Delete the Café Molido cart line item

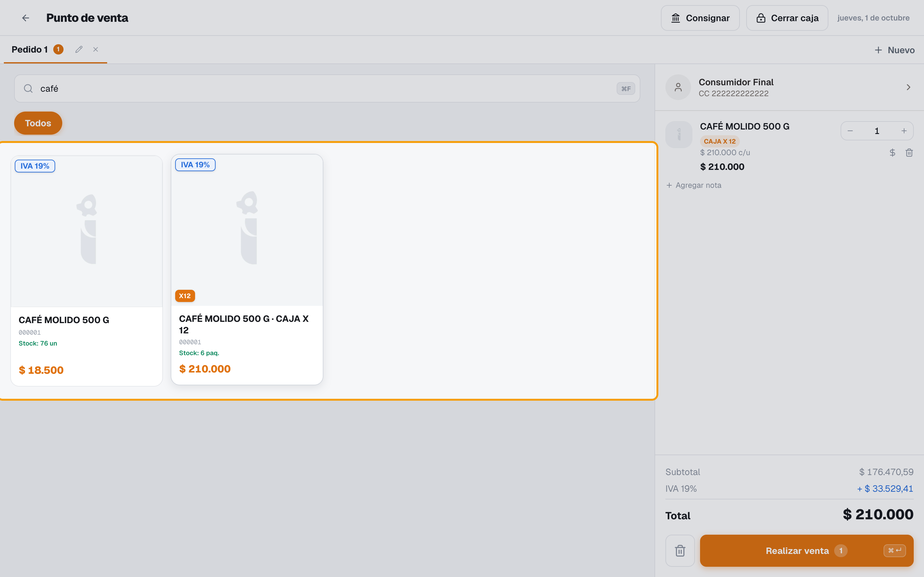tap(909, 153)
